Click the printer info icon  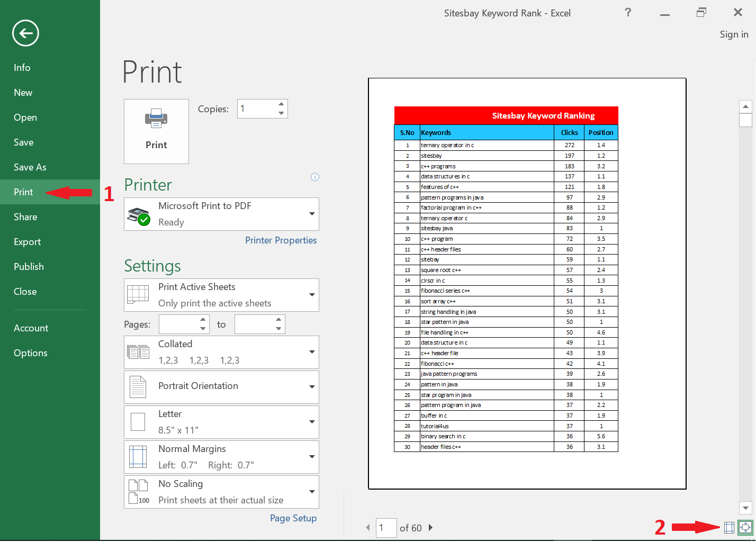pos(315,177)
